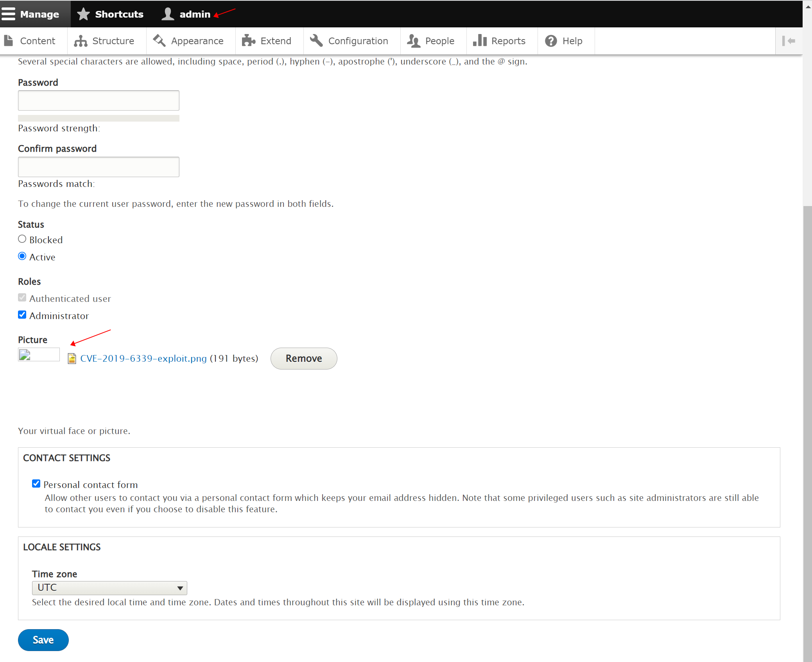This screenshot has height=662, width=812.
Task: Select the Blocked status radio button
Action: pyautogui.click(x=22, y=239)
